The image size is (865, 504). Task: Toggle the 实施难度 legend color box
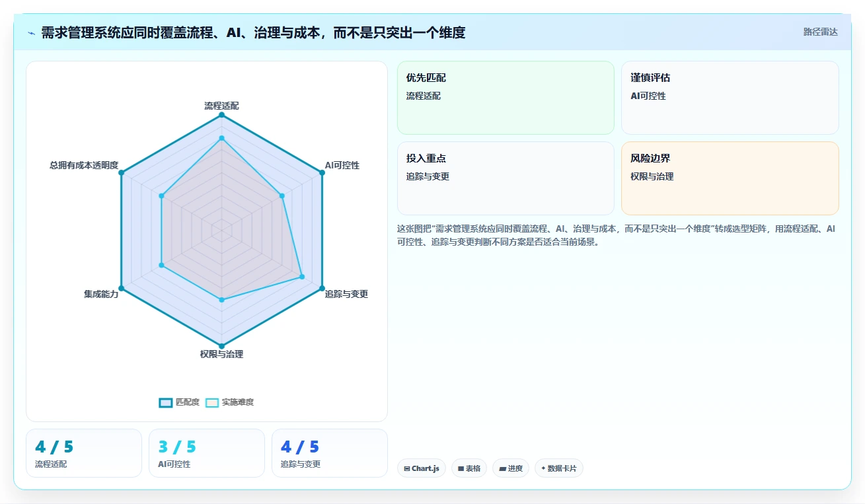pyautogui.click(x=211, y=402)
